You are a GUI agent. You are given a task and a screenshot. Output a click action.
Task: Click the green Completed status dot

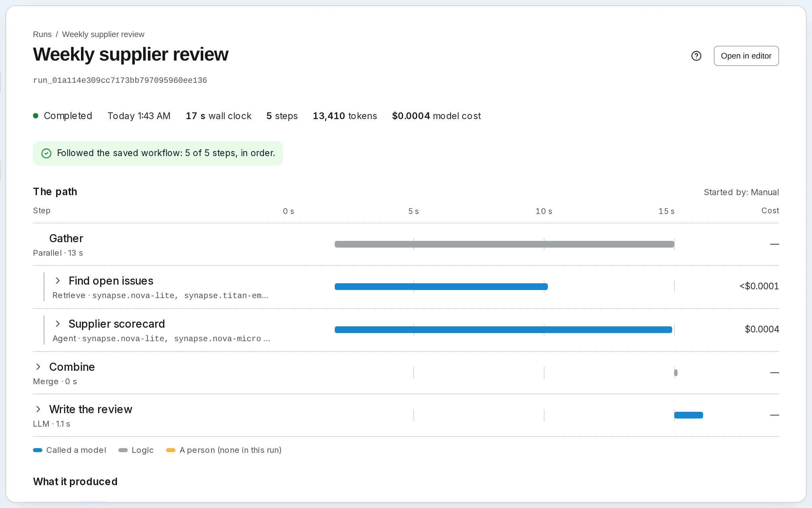click(x=36, y=116)
